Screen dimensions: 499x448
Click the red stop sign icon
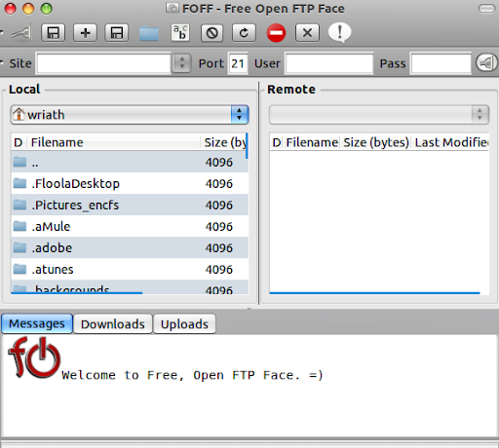click(276, 33)
